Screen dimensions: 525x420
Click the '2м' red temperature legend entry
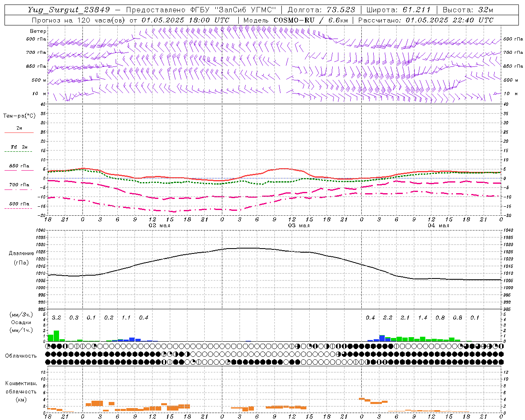point(19,128)
